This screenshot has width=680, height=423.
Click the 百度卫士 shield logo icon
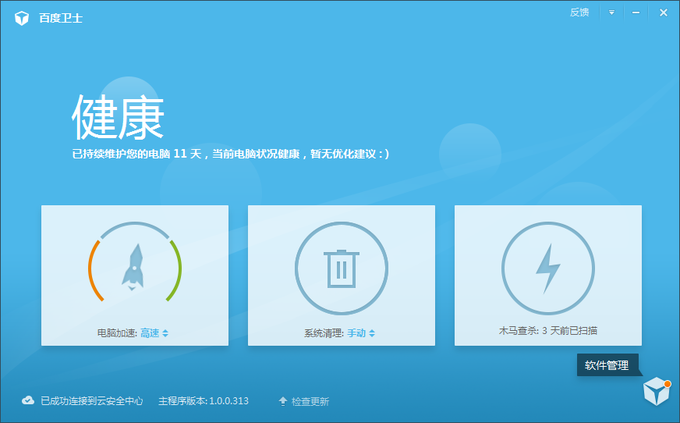pos(21,16)
